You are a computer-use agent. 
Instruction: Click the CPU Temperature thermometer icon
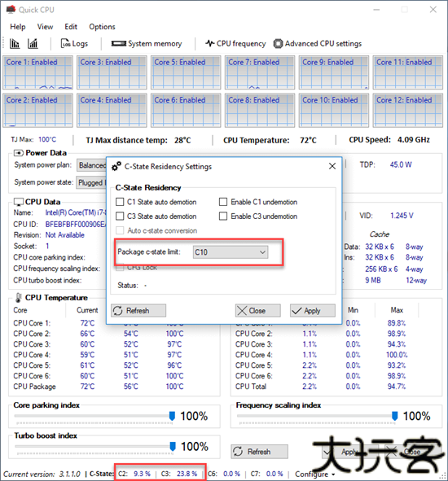point(19,297)
